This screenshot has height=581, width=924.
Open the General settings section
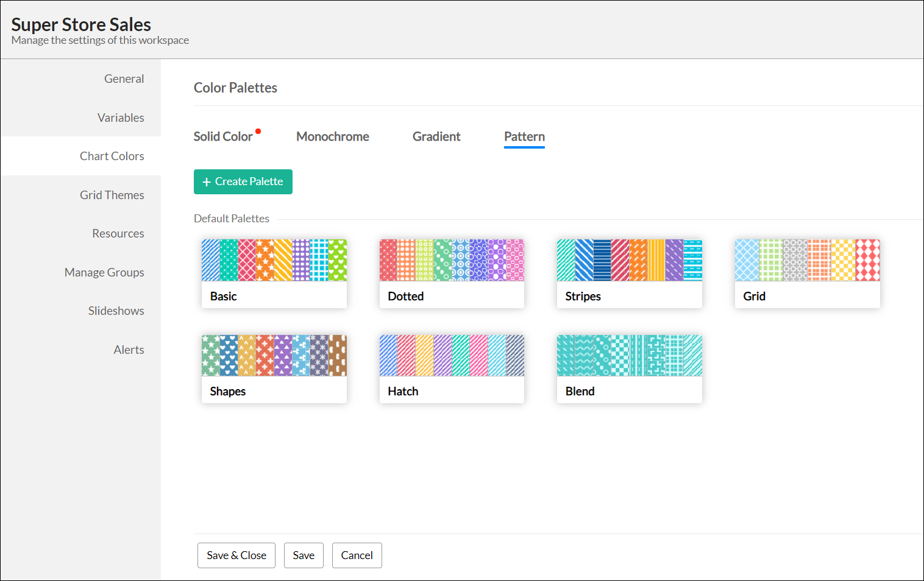tap(124, 79)
